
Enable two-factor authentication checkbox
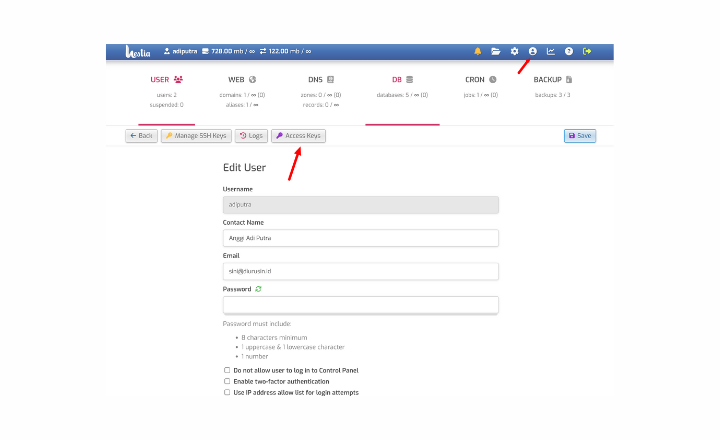(x=227, y=381)
